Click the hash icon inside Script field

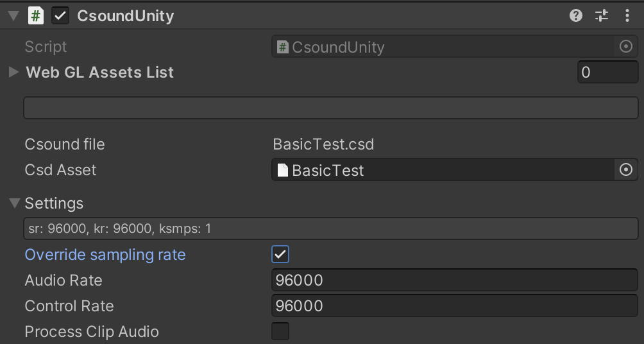click(x=283, y=47)
